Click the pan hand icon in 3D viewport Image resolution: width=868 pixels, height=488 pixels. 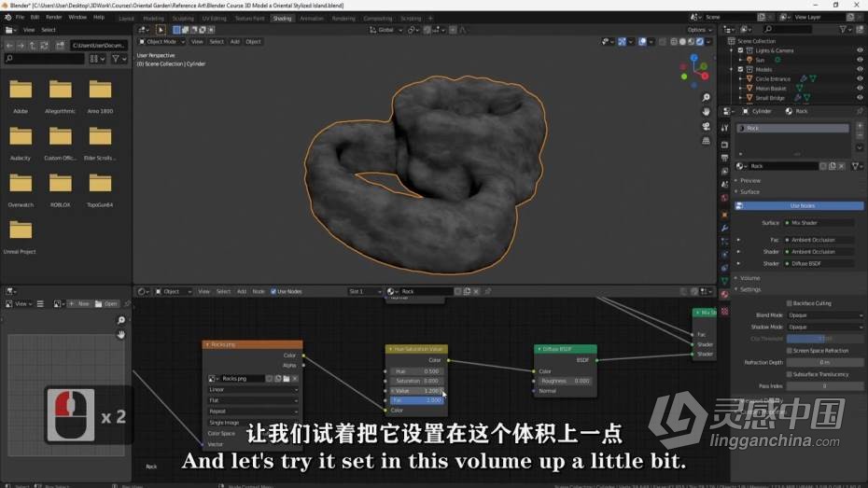point(706,112)
